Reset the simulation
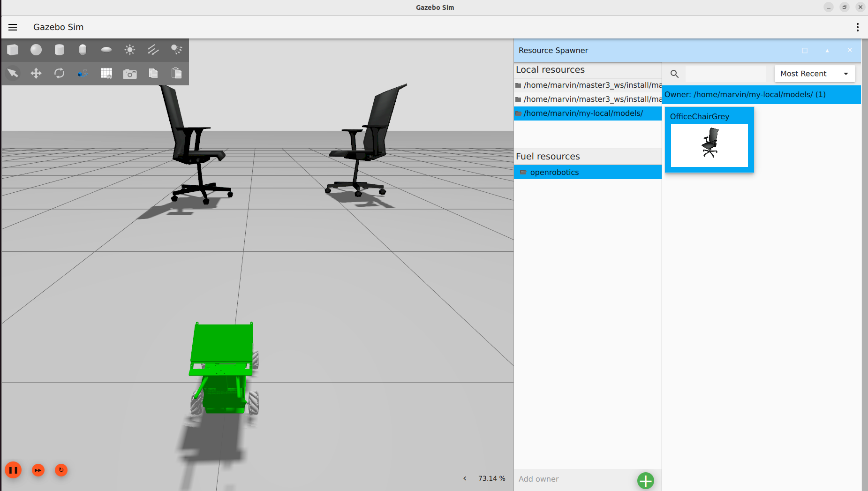 point(61,470)
